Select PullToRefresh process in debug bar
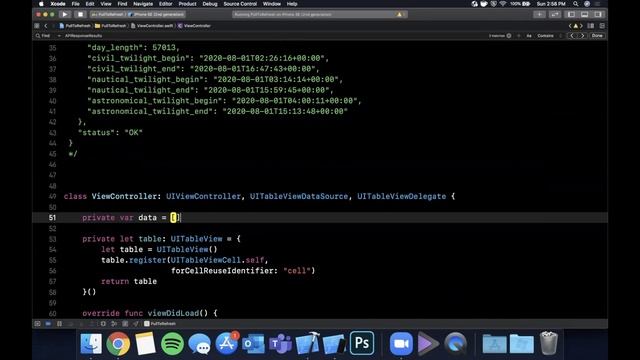640x360 pixels. click(160, 324)
